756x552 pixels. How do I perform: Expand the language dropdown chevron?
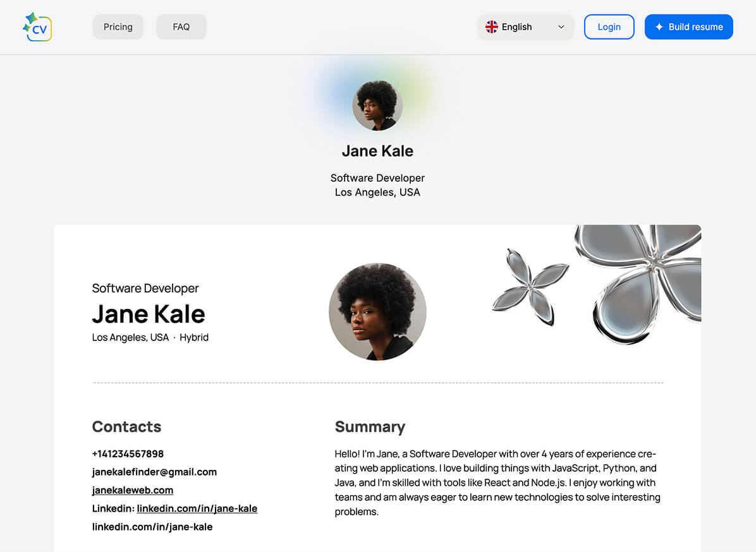point(561,27)
